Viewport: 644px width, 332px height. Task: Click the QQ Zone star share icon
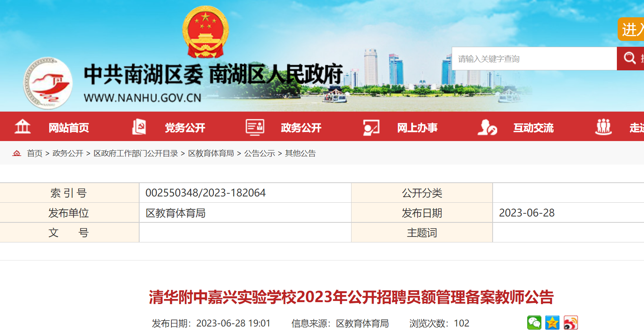[x=552, y=323]
